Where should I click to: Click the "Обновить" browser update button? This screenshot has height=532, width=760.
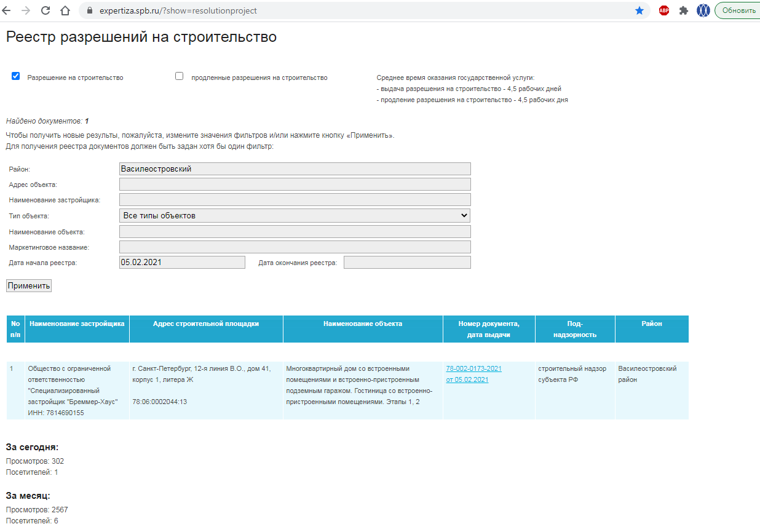pyautogui.click(x=738, y=10)
